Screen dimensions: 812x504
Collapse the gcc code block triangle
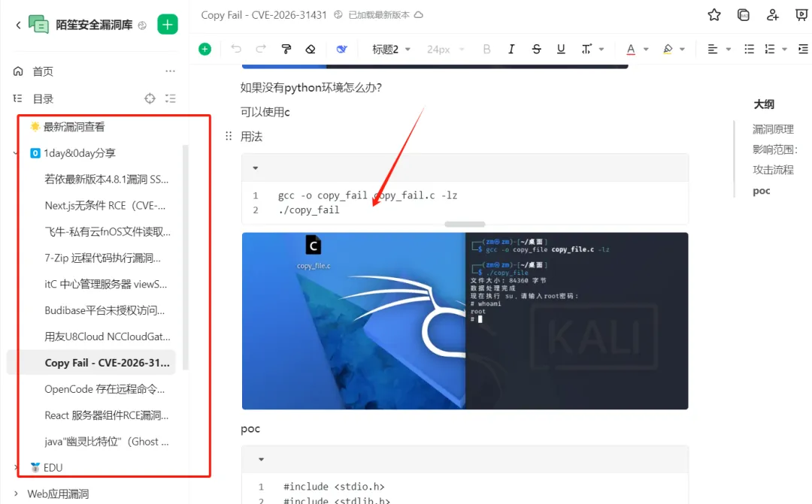[256, 168]
